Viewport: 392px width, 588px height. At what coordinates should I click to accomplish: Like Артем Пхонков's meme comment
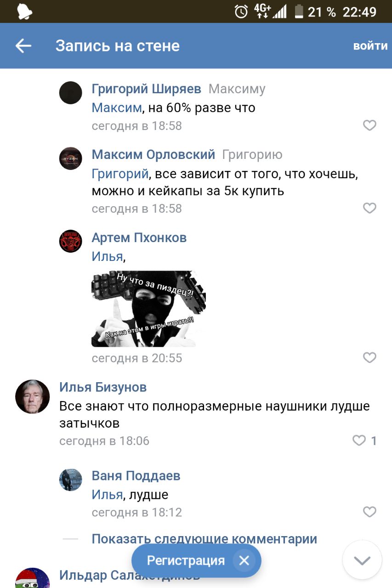[x=369, y=357]
